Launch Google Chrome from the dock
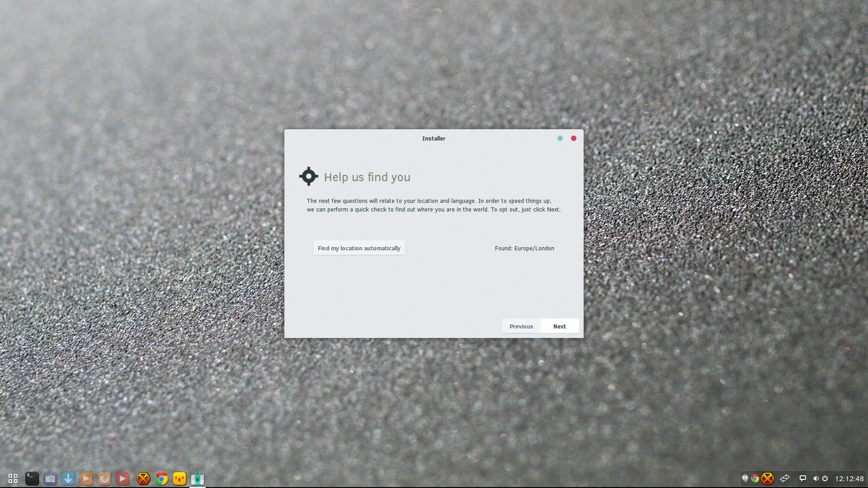 click(161, 479)
